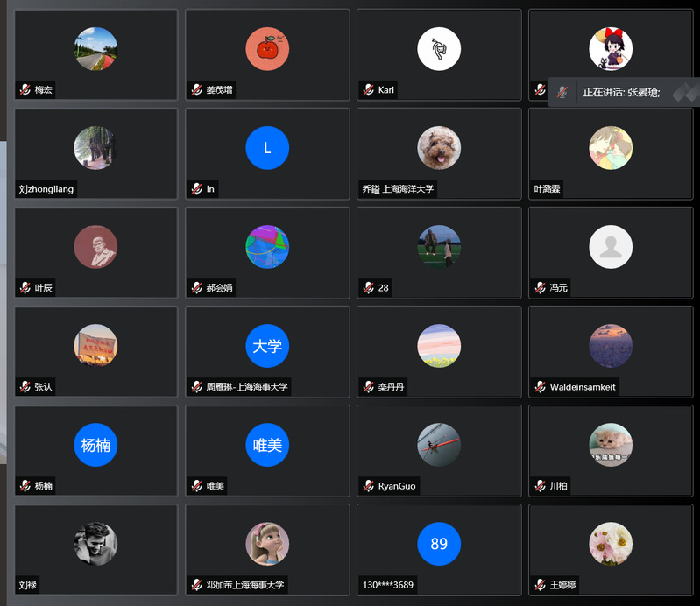Click muted mic icon next to 28

pyautogui.click(x=368, y=288)
